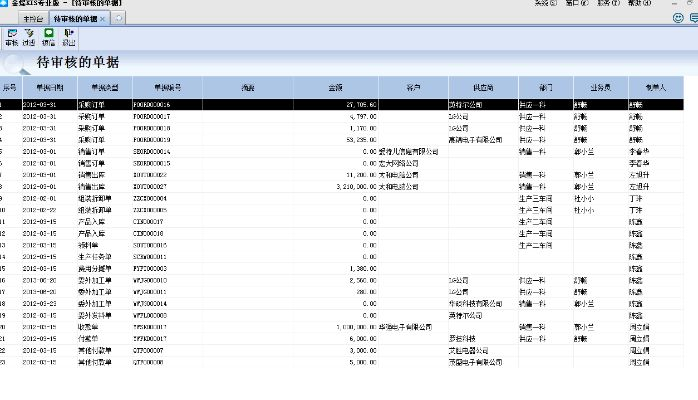698x400 pixels.
Task: Open the 窗口 menu
Action: 577,3
